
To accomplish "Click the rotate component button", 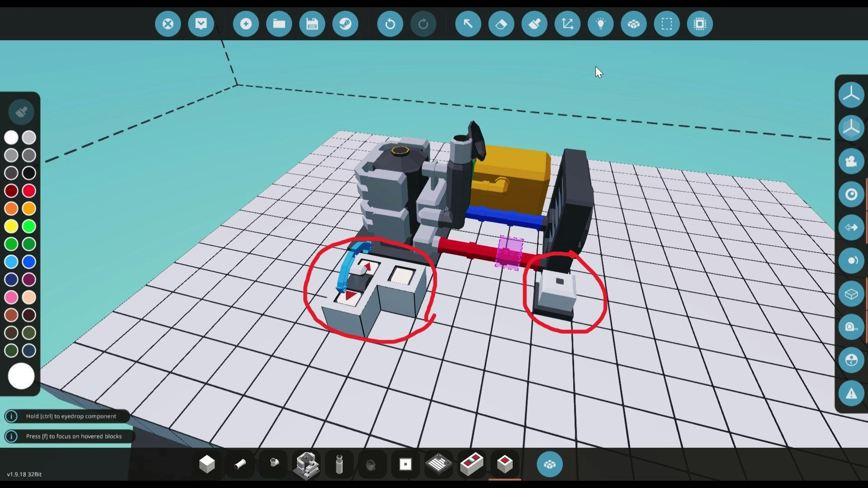I will point(851,261).
